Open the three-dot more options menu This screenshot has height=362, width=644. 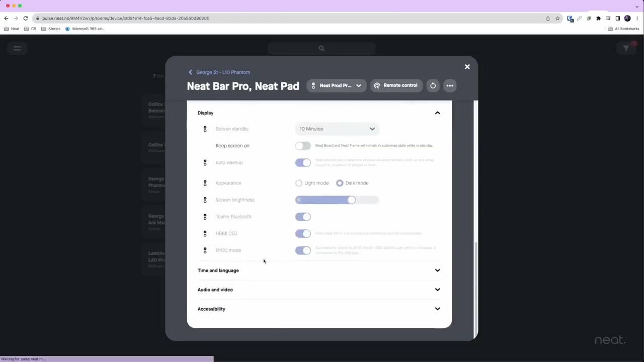pyautogui.click(x=450, y=85)
